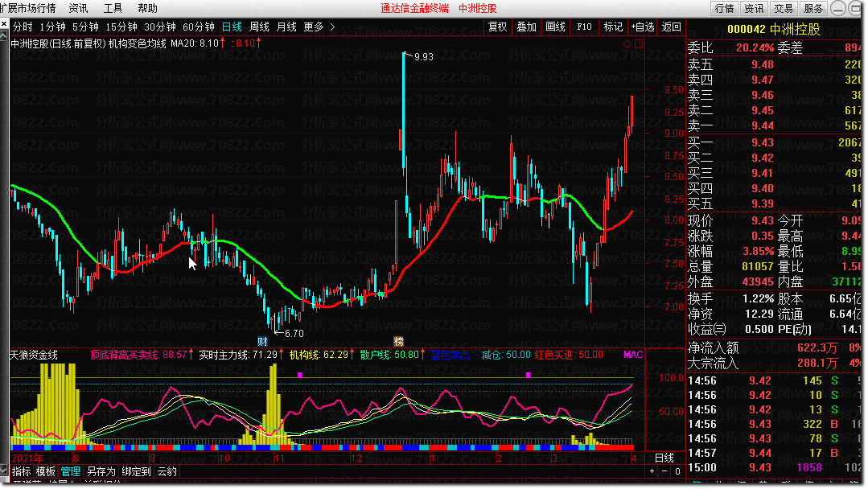The image size is (868, 489).
Task: Zoom out with the minus button
Action: (664, 471)
